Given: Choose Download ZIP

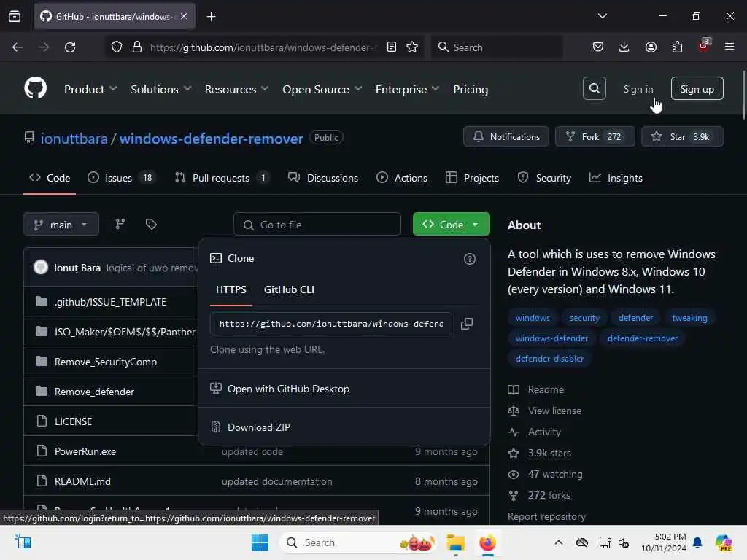Looking at the screenshot, I should click(x=259, y=427).
